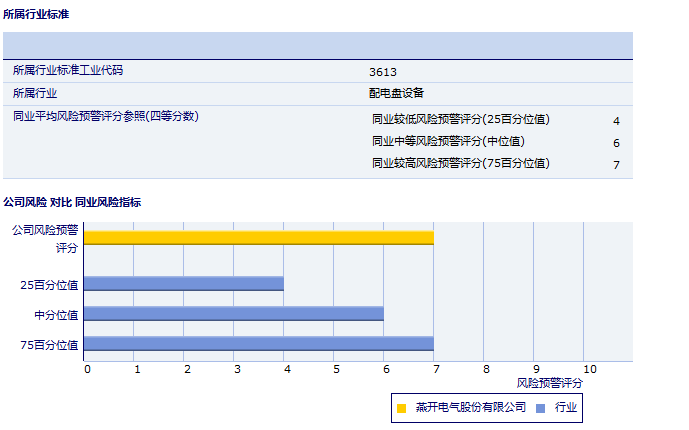Click the yellow legend swatch for 燕开电气股份有限公司
Image resolution: width=689 pixels, height=430 pixels.
point(401,408)
